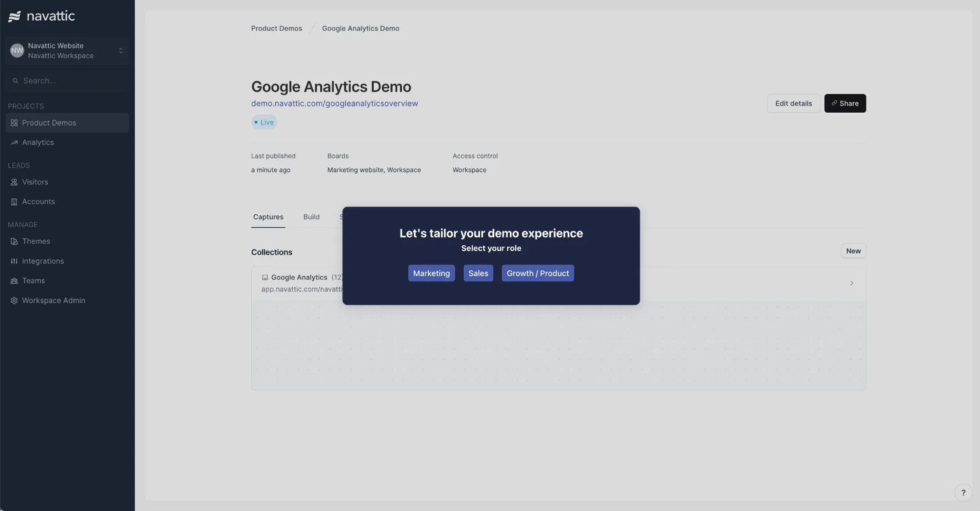The height and width of the screenshot is (511, 980).
Task: Click the Visitors people icon
Action: click(x=14, y=182)
